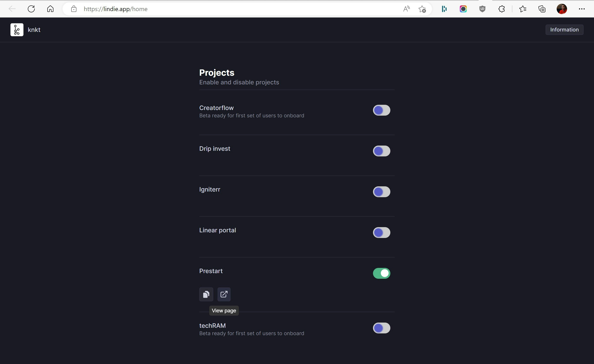Open the uBlock shield extension
Image resolution: width=594 pixels, height=364 pixels.
(x=482, y=9)
